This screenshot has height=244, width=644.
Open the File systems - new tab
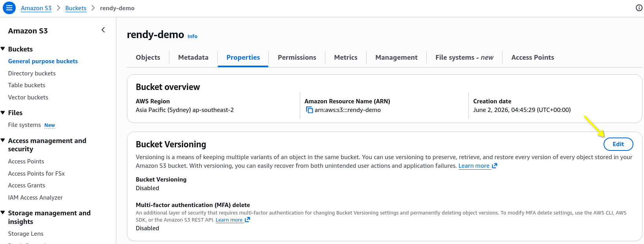tap(464, 57)
